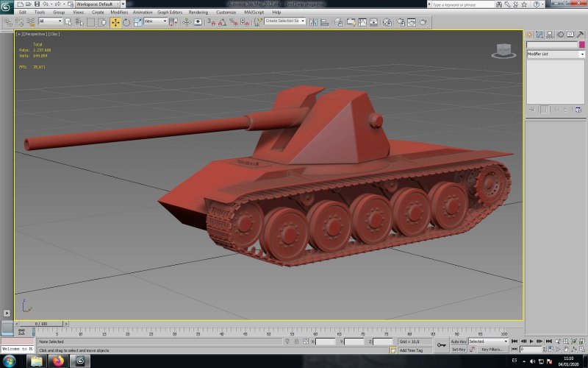This screenshot has height=368, width=588.
Task: Select the Select and Move tool
Action: [x=115, y=22]
